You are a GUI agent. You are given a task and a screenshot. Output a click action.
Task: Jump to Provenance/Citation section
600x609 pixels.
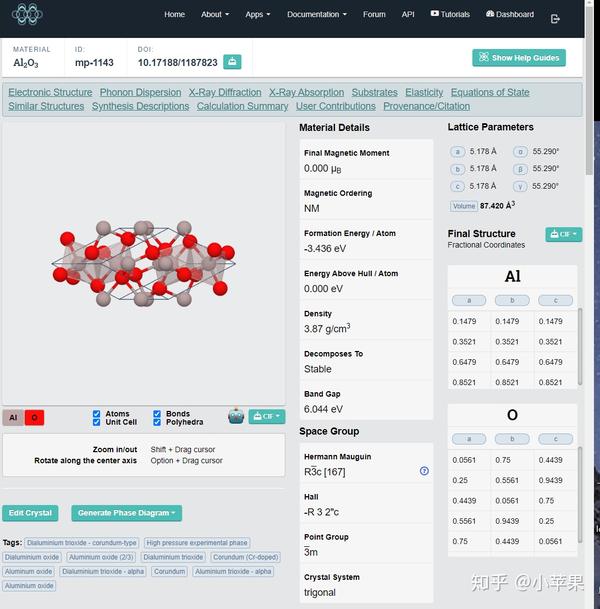coord(426,106)
